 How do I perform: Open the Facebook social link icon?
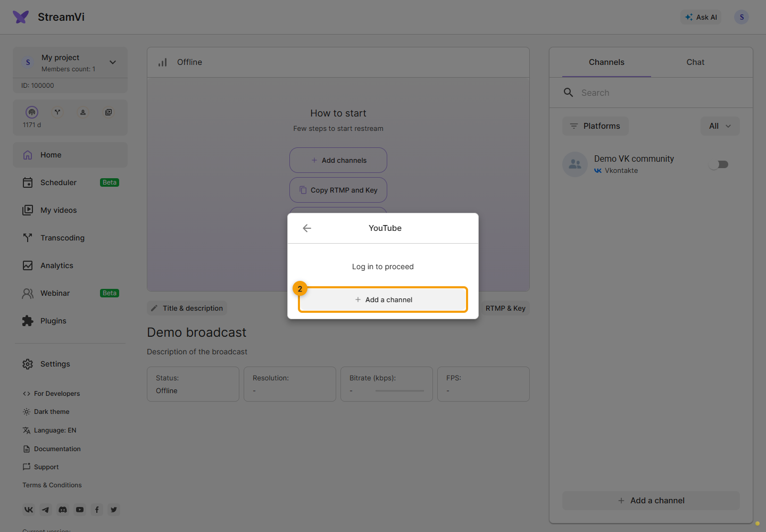pyautogui.click(x=97, y=510)
